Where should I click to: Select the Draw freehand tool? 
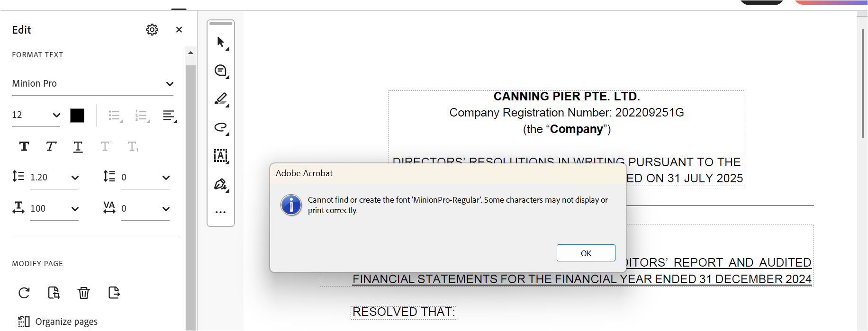(x=221, y=128)
